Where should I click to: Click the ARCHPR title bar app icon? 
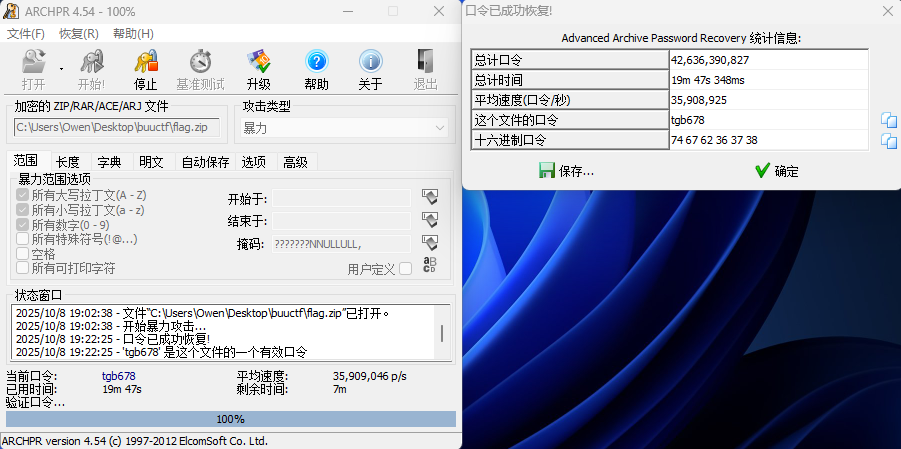pyautogui.click(x=9, y=11)
